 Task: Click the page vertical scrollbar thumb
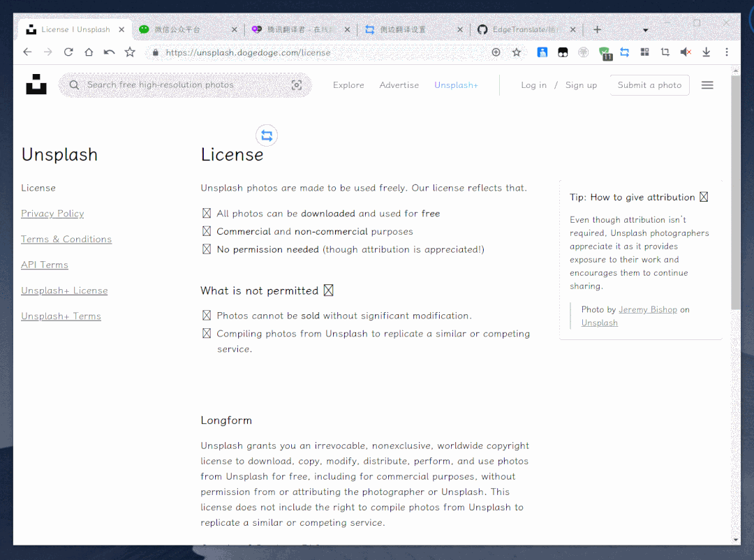pyautogui.click(x=735, y=193)
